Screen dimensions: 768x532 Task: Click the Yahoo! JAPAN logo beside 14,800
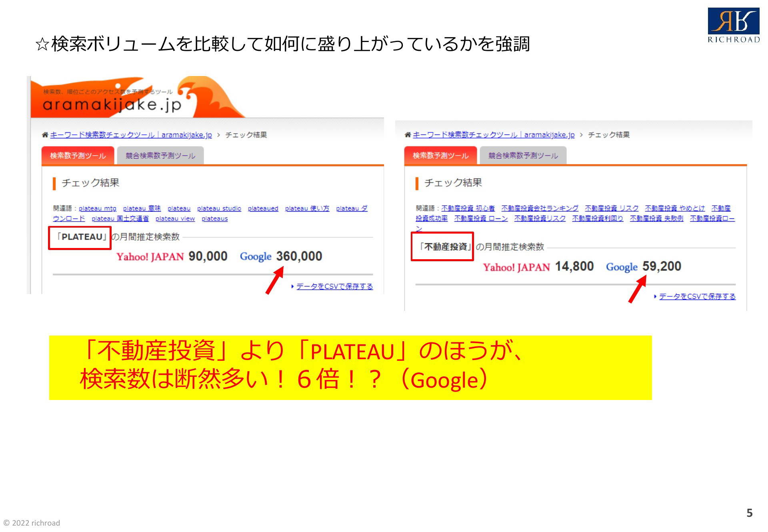tap(516, 267)
